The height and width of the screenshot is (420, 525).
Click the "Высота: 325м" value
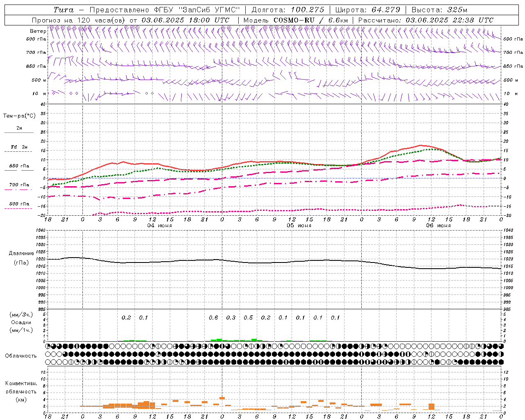439,10
